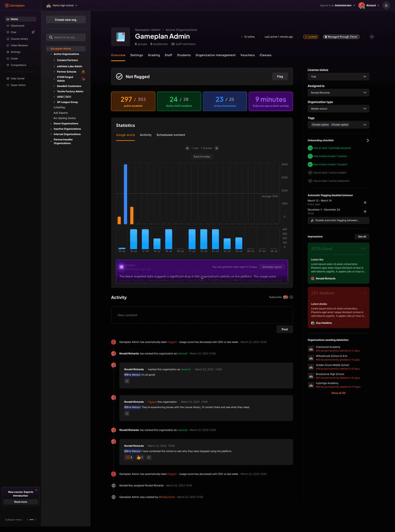Switch to the Grading tab
Viewport: 395px width, 532px height.
(154, 55)
